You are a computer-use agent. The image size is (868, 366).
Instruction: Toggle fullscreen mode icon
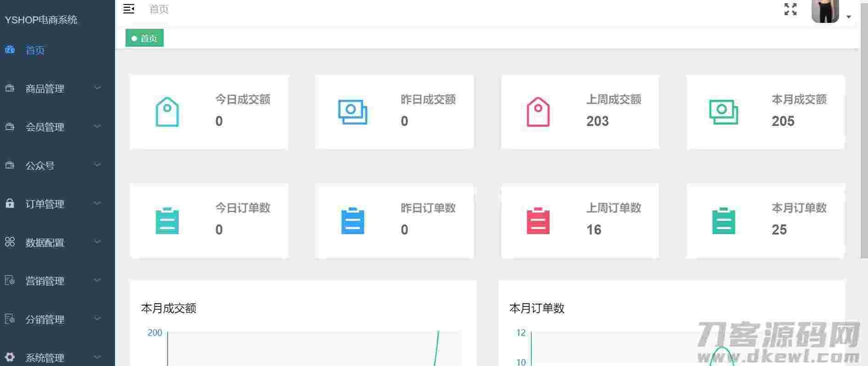tap(791, 9)
